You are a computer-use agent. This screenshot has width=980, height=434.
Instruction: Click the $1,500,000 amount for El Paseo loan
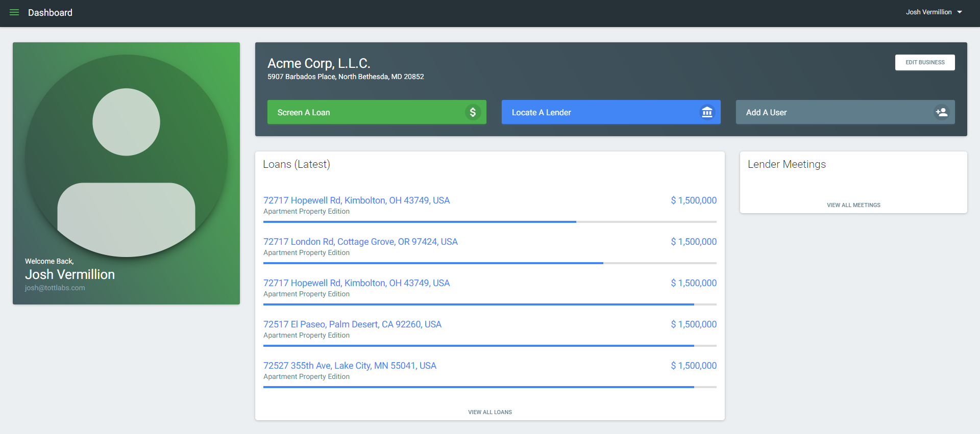pyautogui.click(x=694, y=324)
